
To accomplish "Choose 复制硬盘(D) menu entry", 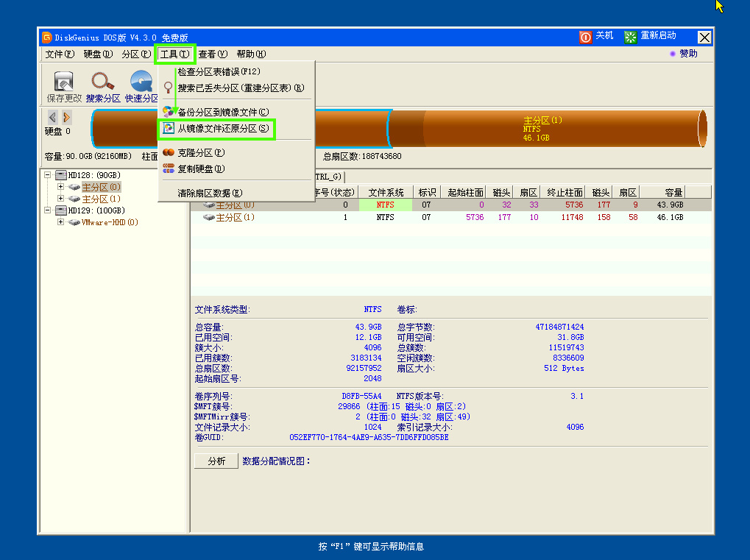I will [236, 169].
